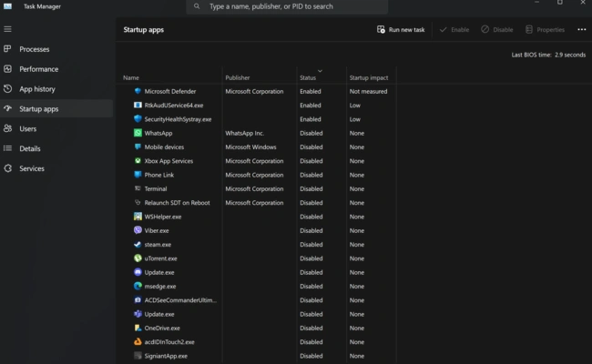Click the uTorrent.exe icon
The width and height of the screenshot is (592, 364).
138,258
